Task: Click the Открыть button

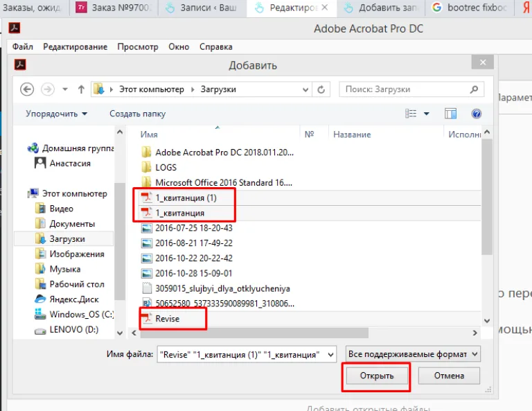Action: (377, 376)
